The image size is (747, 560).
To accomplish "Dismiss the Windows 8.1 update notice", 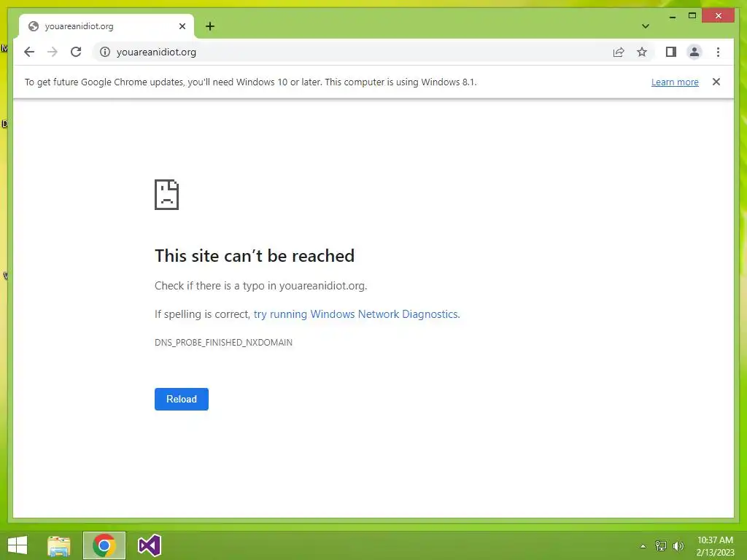I will point(716,82).
